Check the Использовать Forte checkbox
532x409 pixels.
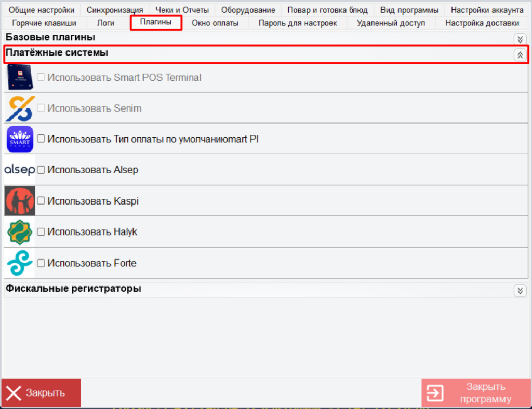41,263
